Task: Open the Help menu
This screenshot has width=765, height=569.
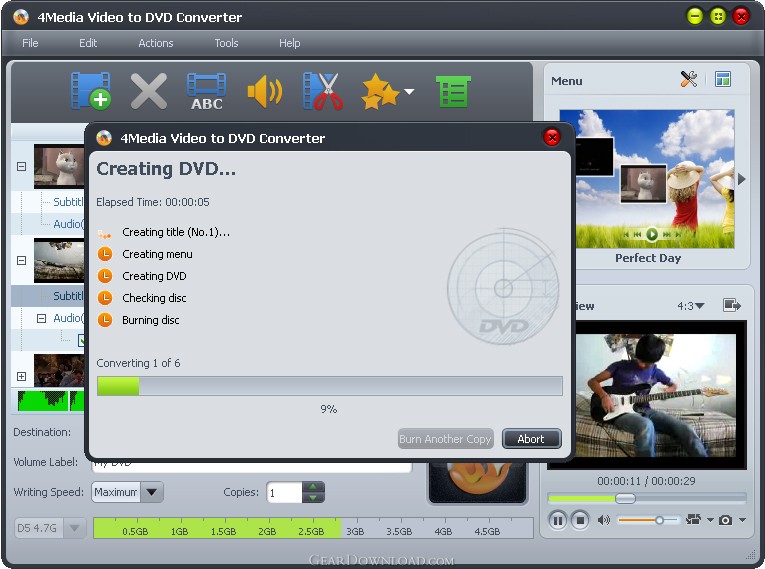Action: click(x=289, y=43)
